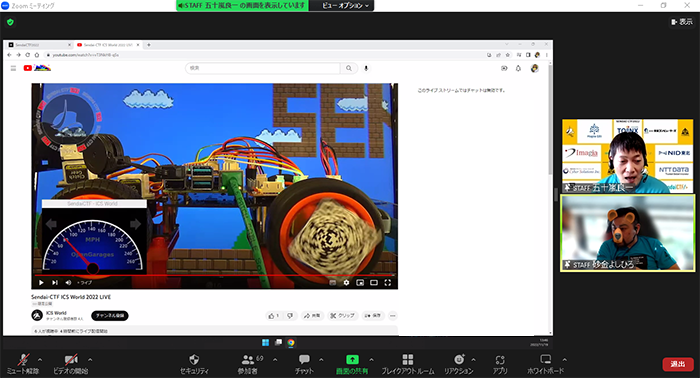Expand video options arrow beside camera
700x378 pixels.
click(90, 360)
